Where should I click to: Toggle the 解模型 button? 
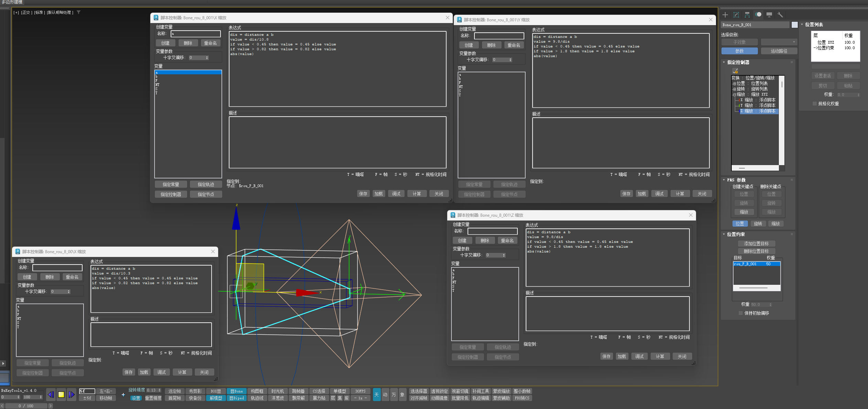pyautogui.click(x=216, y=398)
